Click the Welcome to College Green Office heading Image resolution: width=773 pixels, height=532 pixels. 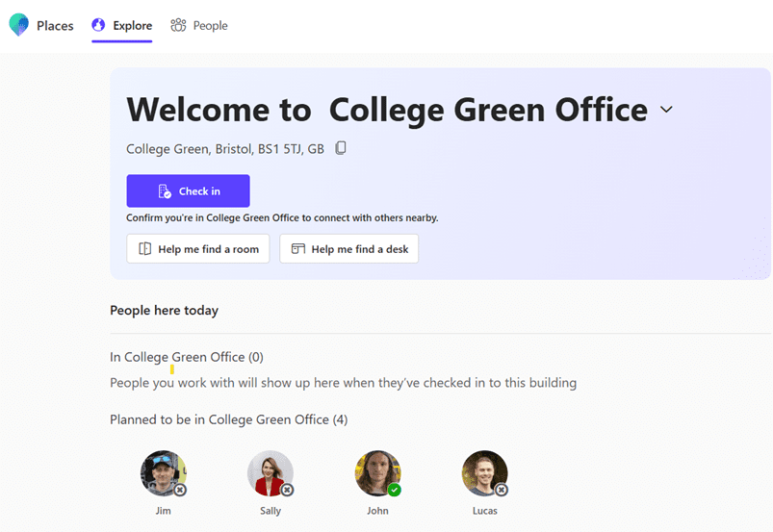tap(387, 110)
